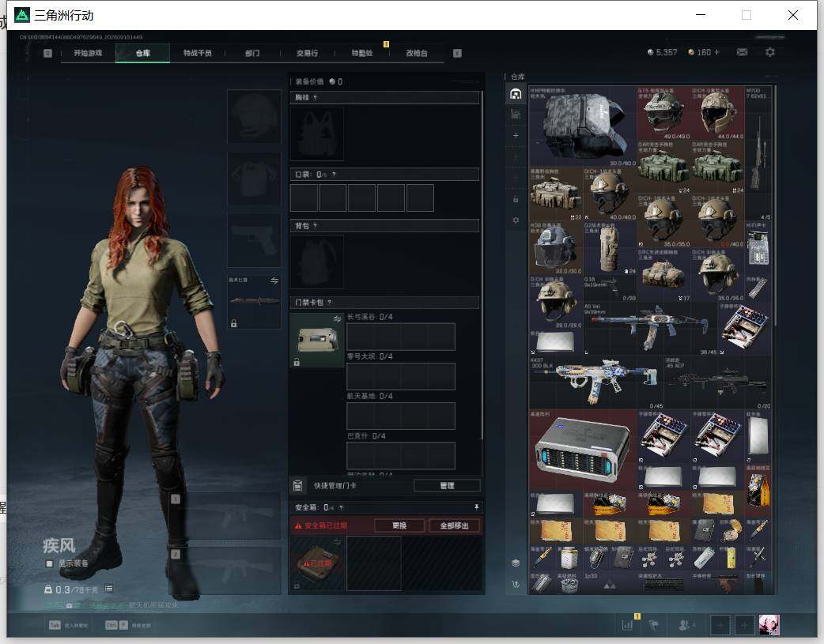This screenshot has height=644, width=824.
Task: Swap the melee knife slot item
Action: coord(274,281)
